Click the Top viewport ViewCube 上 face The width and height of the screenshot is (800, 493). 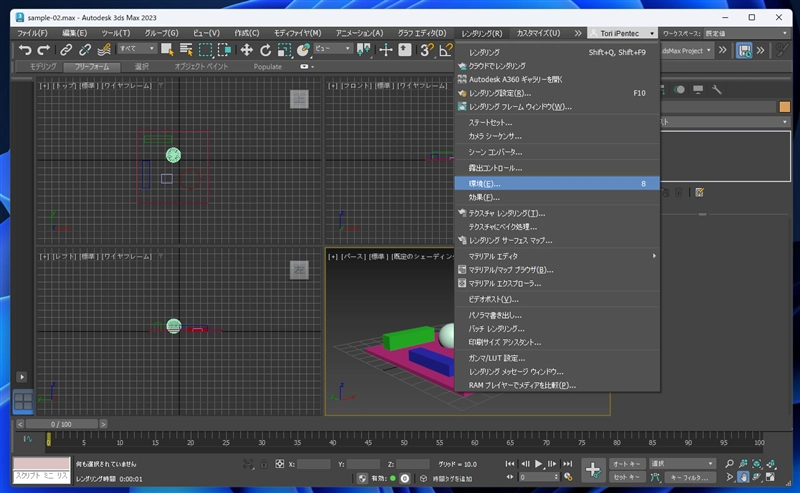point(299,99)
